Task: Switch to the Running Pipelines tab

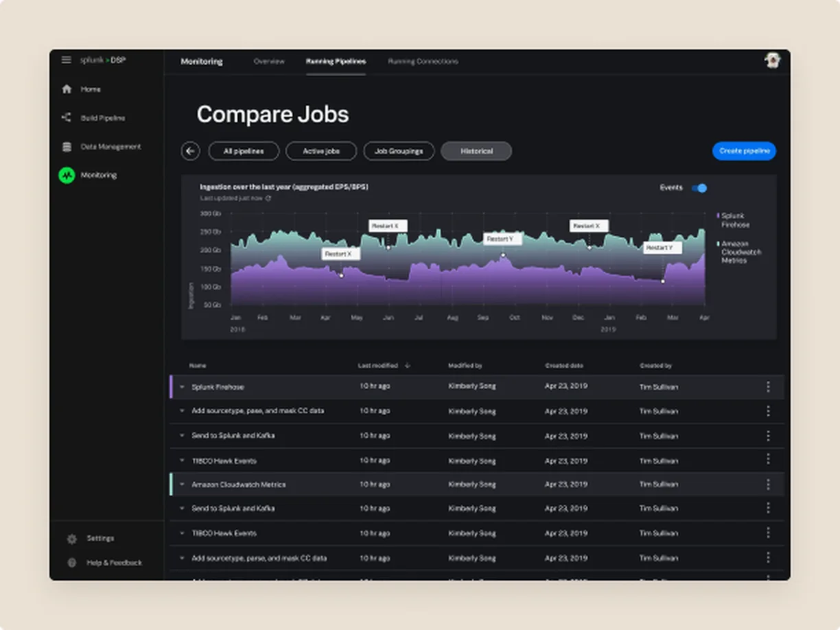Action: [x=336, y=62]
